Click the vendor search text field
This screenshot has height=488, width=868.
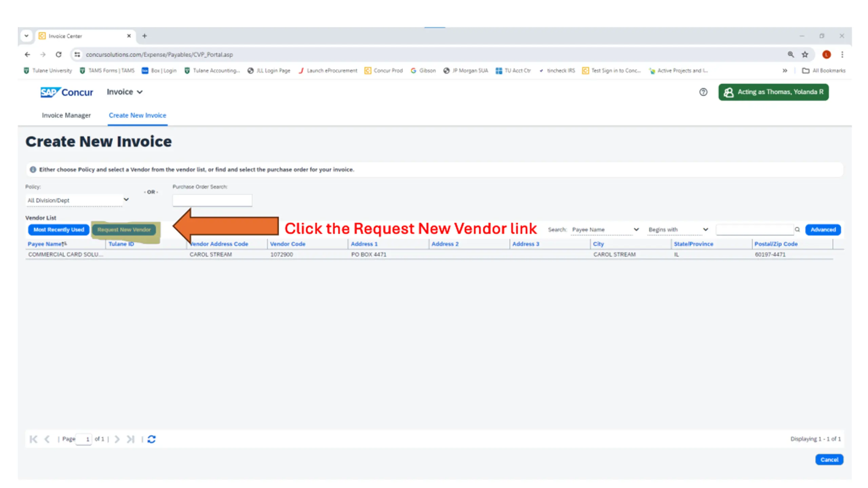(755, 230)
